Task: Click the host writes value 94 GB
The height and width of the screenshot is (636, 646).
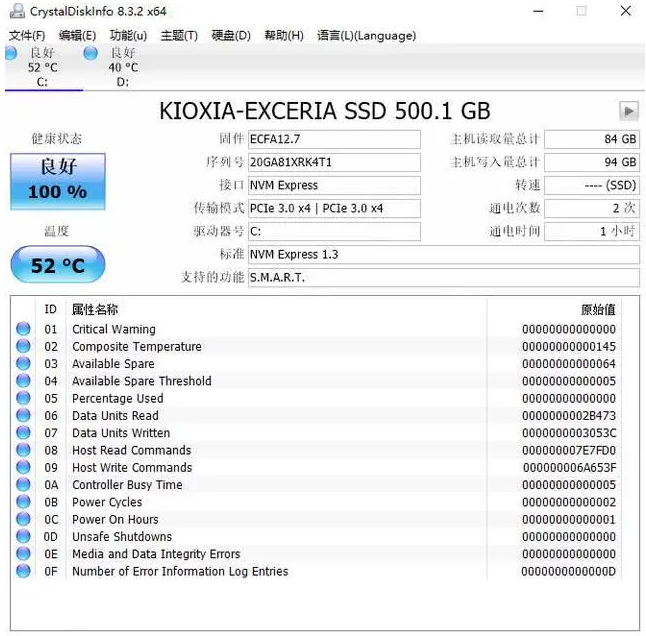Action: (592, 162)
